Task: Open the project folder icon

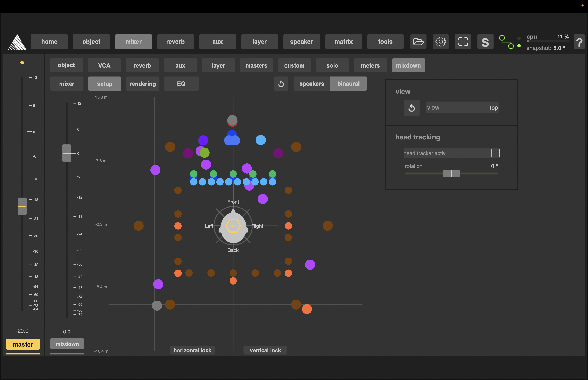Action: point(418,42)
